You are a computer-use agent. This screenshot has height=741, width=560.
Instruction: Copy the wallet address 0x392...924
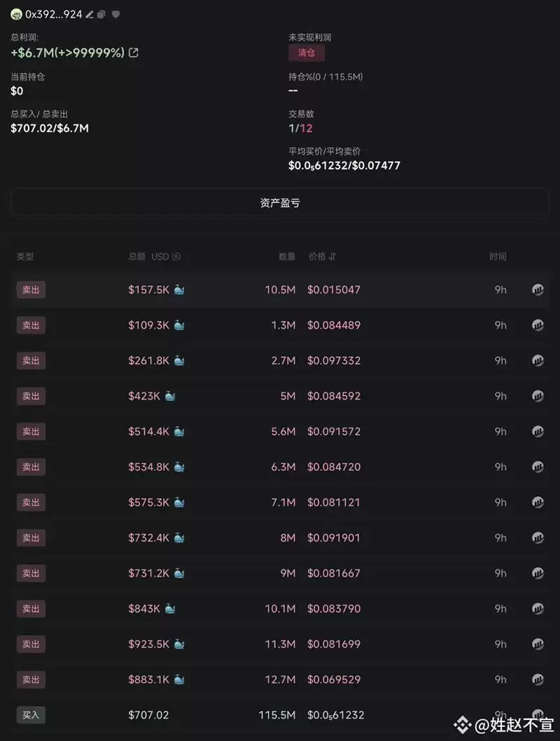101,13
